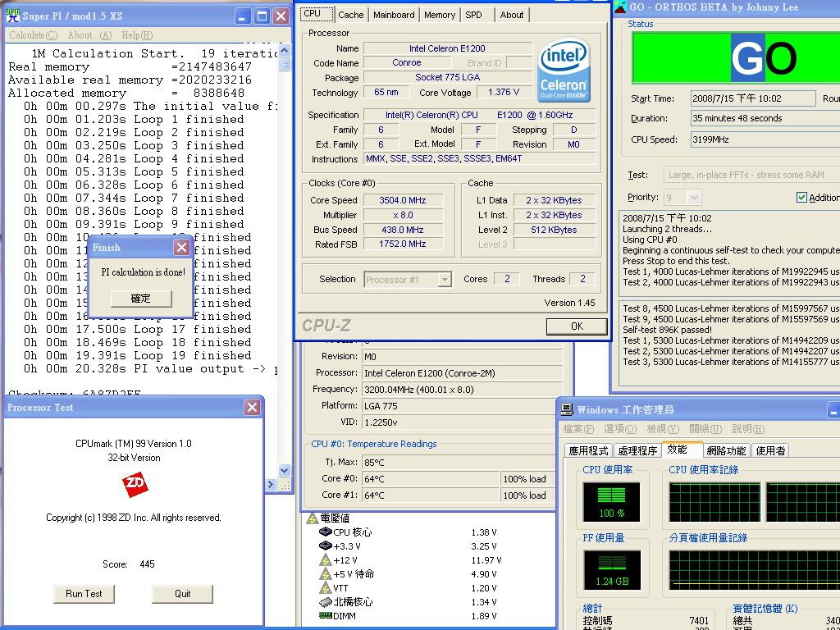Open the 檔案(F) menu in Task Manager
The height and width of the screenshot is (630, 840).
coord(578,429)
